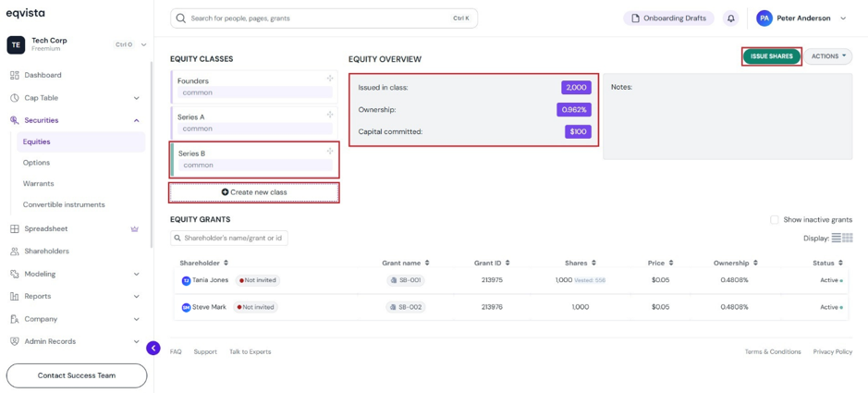The width and height of the screenshot is (868, 393).
Task: Click Create new class button
Action: coord(254,192)
